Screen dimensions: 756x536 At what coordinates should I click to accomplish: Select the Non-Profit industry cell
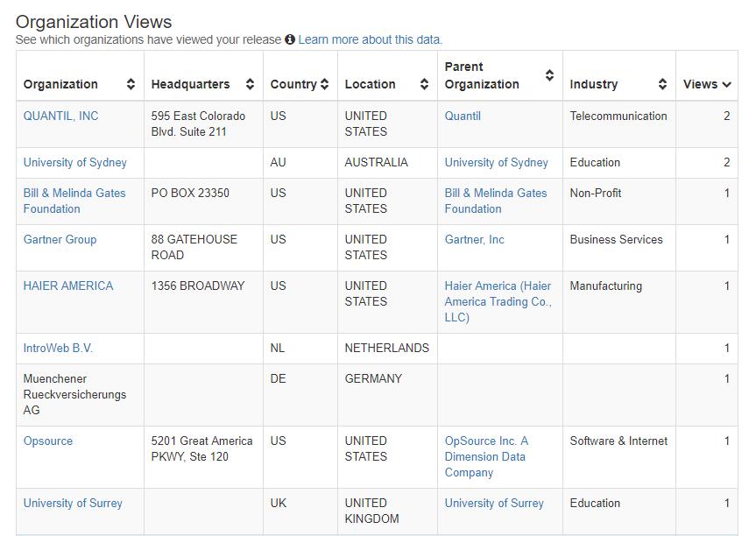pos(619,201)
